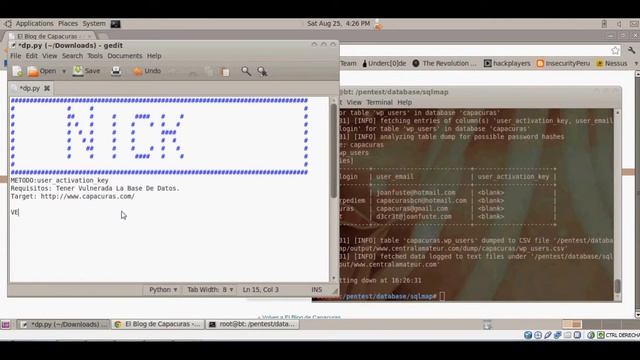Image resolution: width=640 pixels, height=360 pixels.
Task: Switch to *dp.py (~/Downloads) taskbar button
Action: [x=64, y=324]
